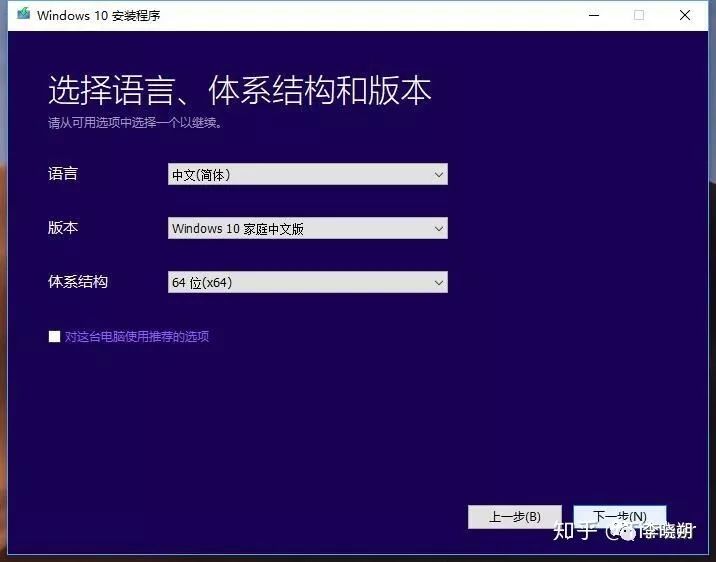Enable 对这台电脑使用推荐的选项 checkbox

coord(54,336)
